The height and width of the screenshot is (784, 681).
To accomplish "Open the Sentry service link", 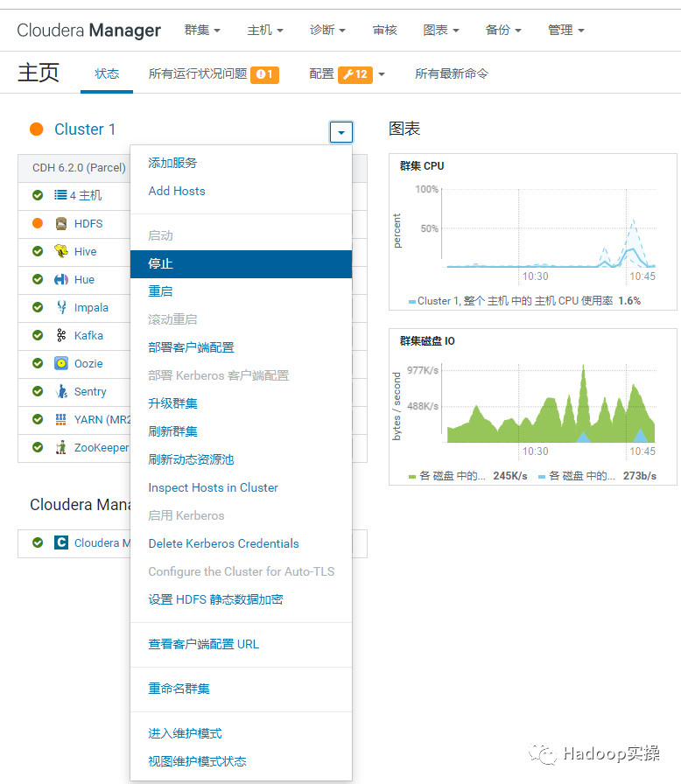I will coord(90,391).
